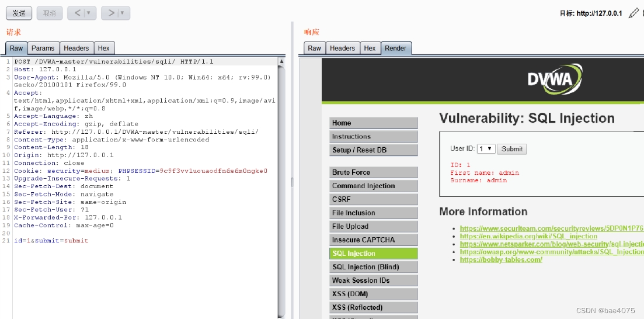Open the request Hex tab

104,48
